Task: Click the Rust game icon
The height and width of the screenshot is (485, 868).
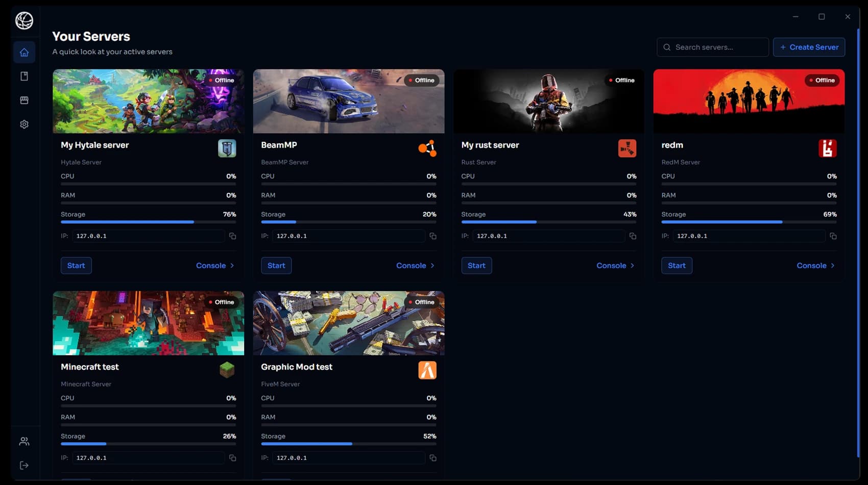Action: tap(627, 149)
